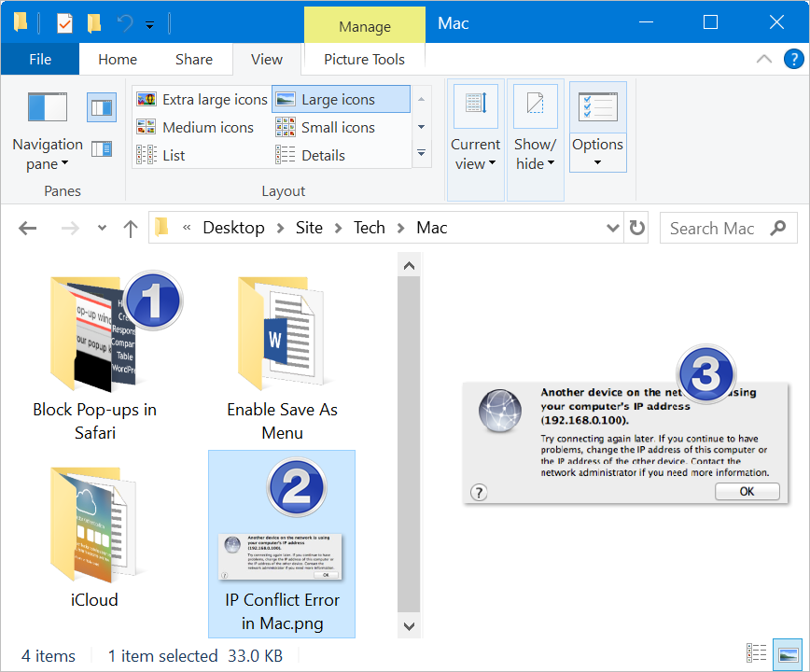
Task: Expand hidden path with double chevron
Action: [x=187, y=228]
